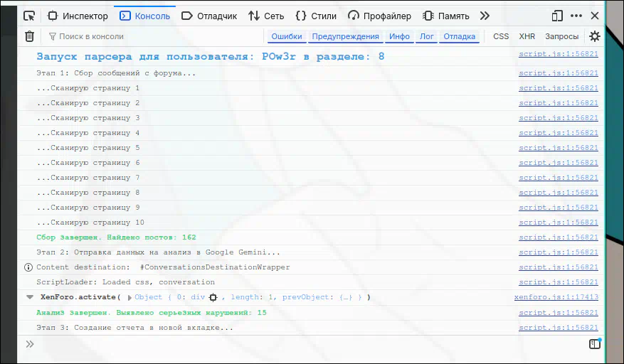The height and width of the screenshot is (364, 624).
Task: Toggle the XHR filter
Action: click(527, 36)
